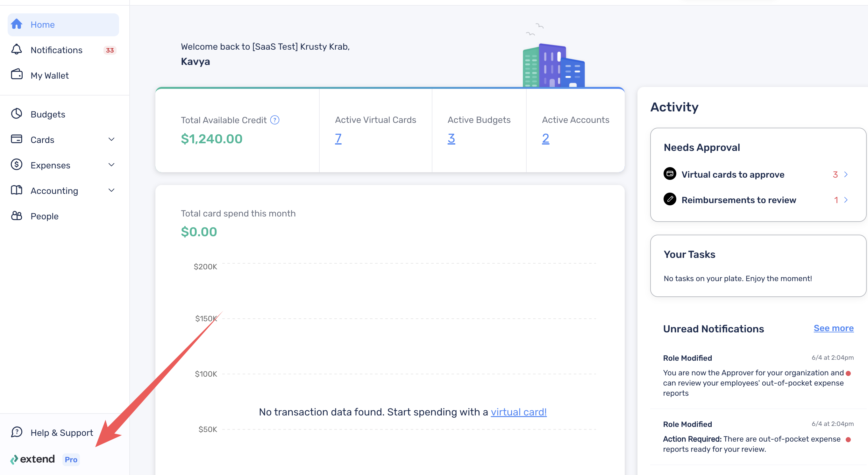
Task: Open People in sidebar
Action: click(x=63, y=216)
